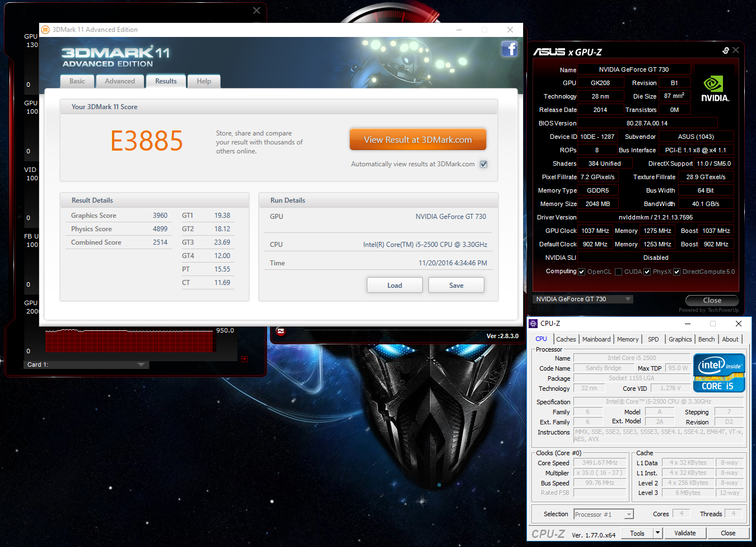Click the Validate button in CPU-Z
Image resolution: width=756 pixels, height=547 pixels.
pyautogui.click(x=685, y=533)
